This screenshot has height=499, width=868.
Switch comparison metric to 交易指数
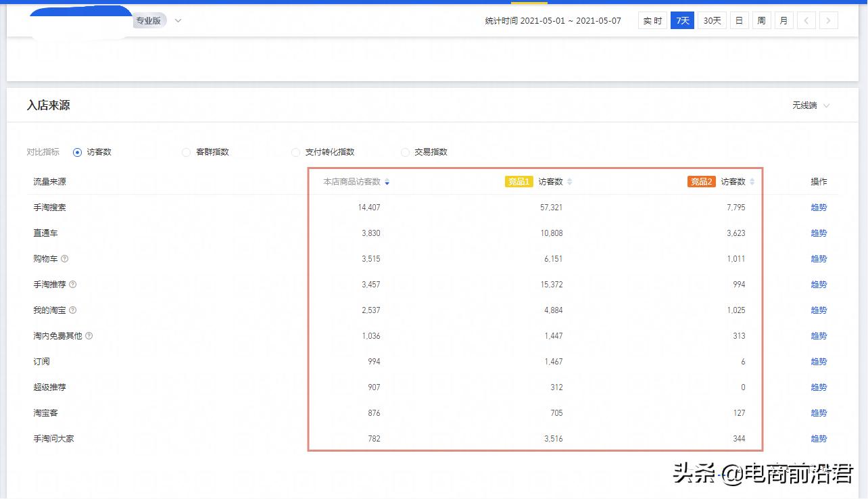404,152
